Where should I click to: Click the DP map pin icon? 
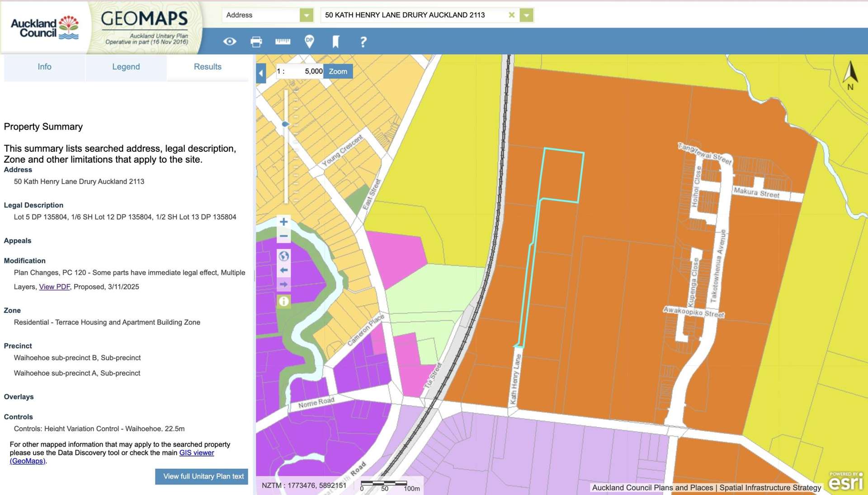pyautogui.click(x=309, y=42)
